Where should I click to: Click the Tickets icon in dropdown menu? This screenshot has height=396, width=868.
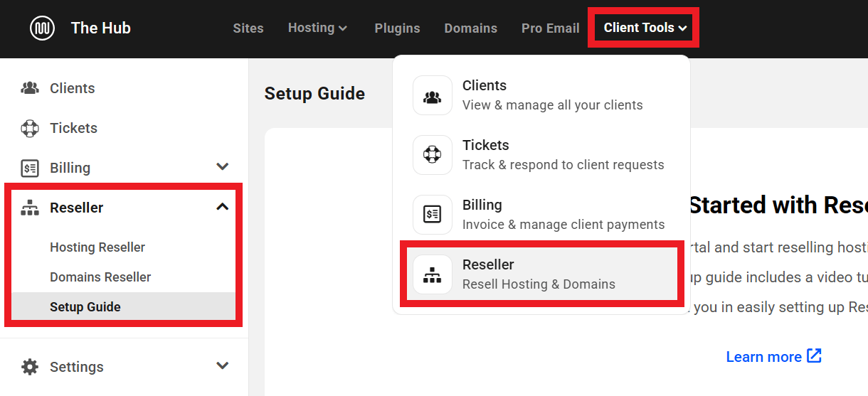[433, 155]
